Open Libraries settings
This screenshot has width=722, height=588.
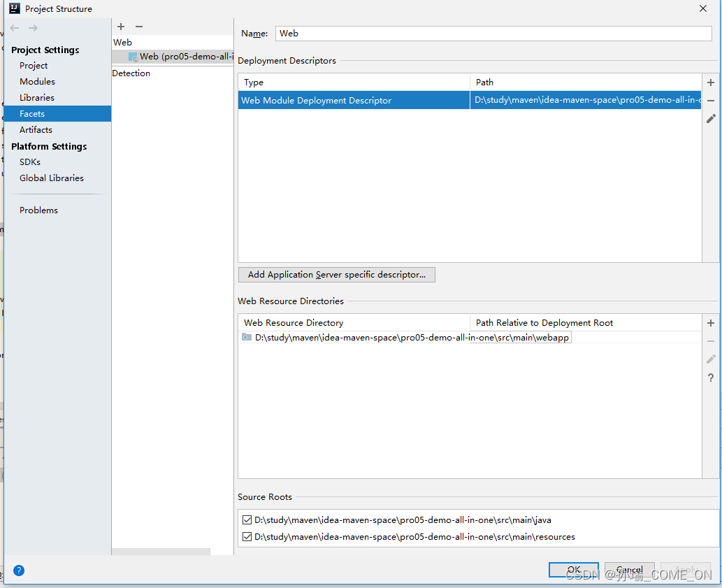37,98
